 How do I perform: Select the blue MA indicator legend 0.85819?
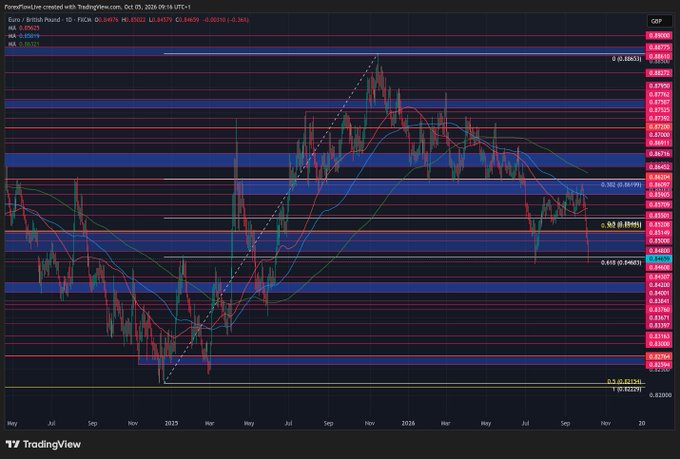pyautogui.click(x=24, y=36)
